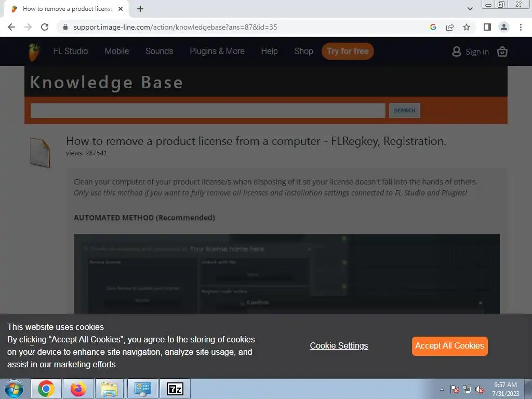Click Accept All Cookies button
This screenshot has width=532, height=399.
click(449, 346)
